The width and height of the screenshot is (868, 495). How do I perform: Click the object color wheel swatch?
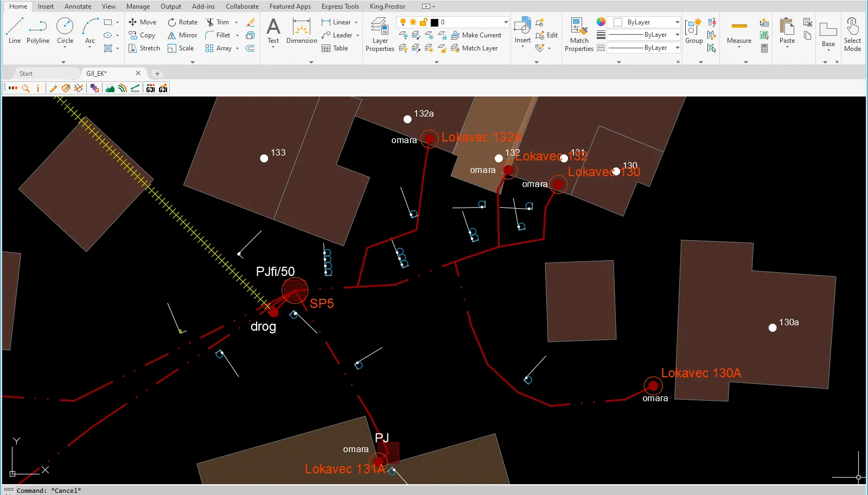click(601, 22)
